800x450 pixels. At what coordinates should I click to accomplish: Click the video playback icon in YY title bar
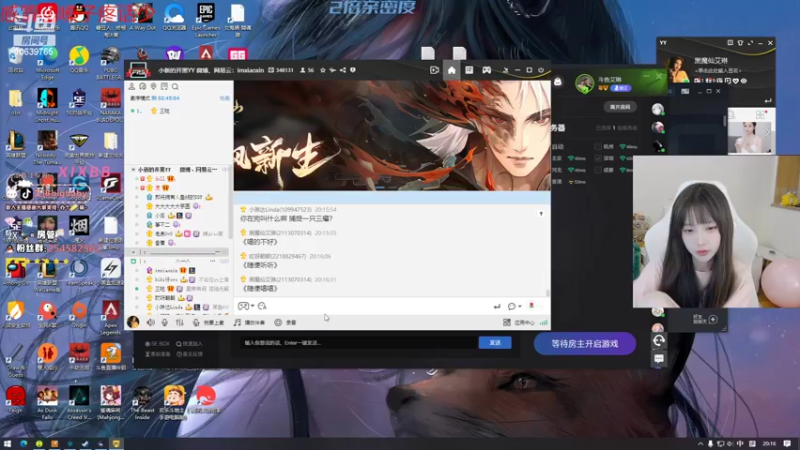tap(434, 70)
